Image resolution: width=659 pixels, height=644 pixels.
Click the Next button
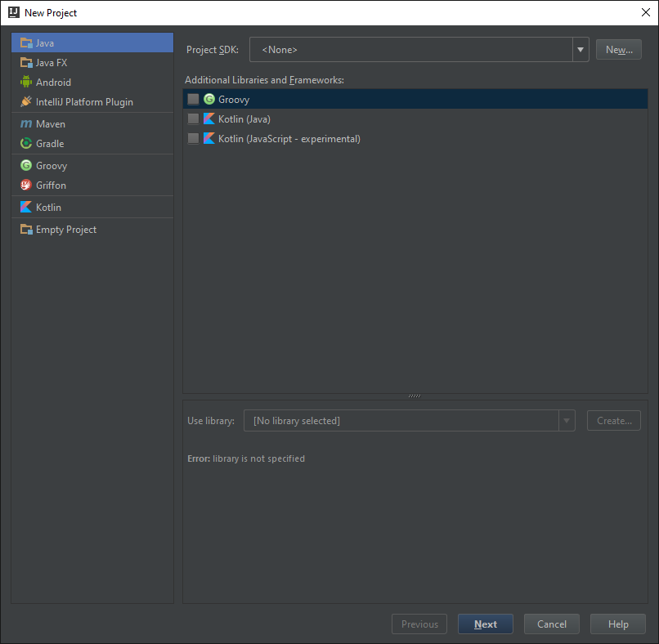tap(486, 624)
